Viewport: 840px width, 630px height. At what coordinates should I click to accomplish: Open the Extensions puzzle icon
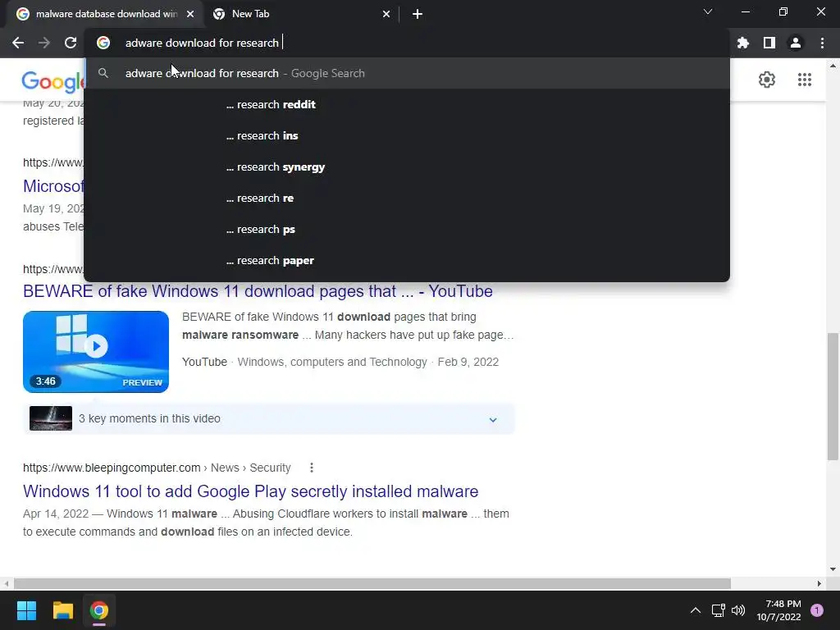[742, 43]
